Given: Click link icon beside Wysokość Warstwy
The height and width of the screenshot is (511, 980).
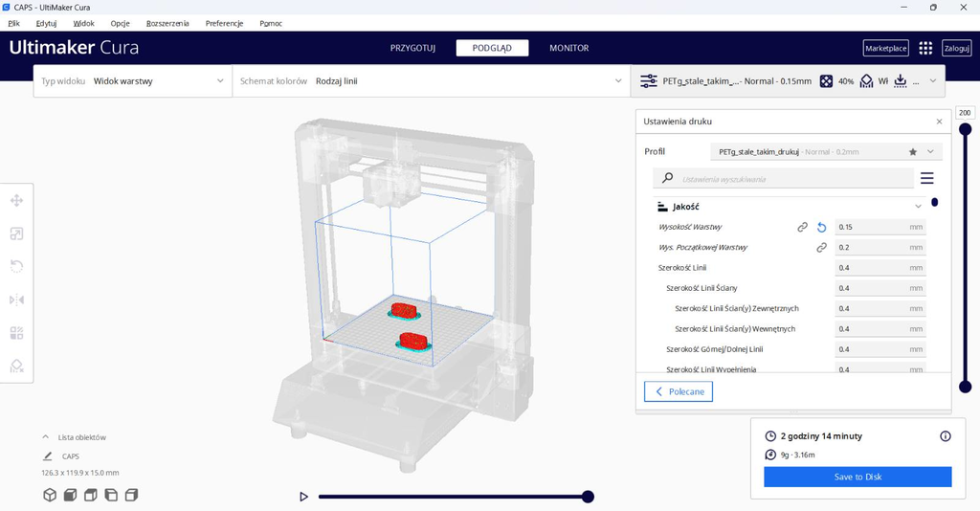Looking at the screenshot, I should (803, 228).
